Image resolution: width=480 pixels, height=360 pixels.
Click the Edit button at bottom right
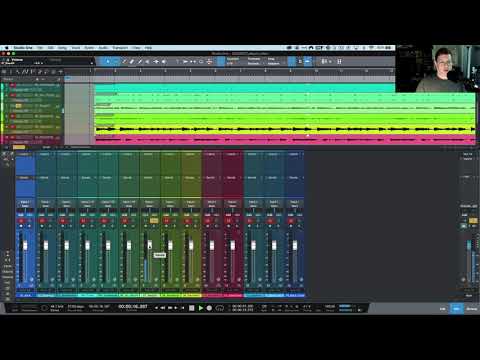[x=442, y=309]
